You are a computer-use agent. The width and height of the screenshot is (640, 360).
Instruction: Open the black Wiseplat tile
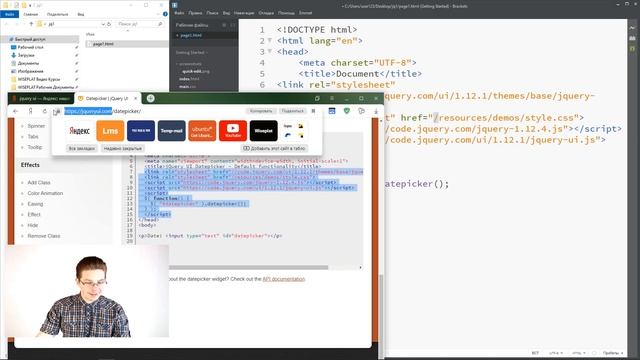click(263, 131)
